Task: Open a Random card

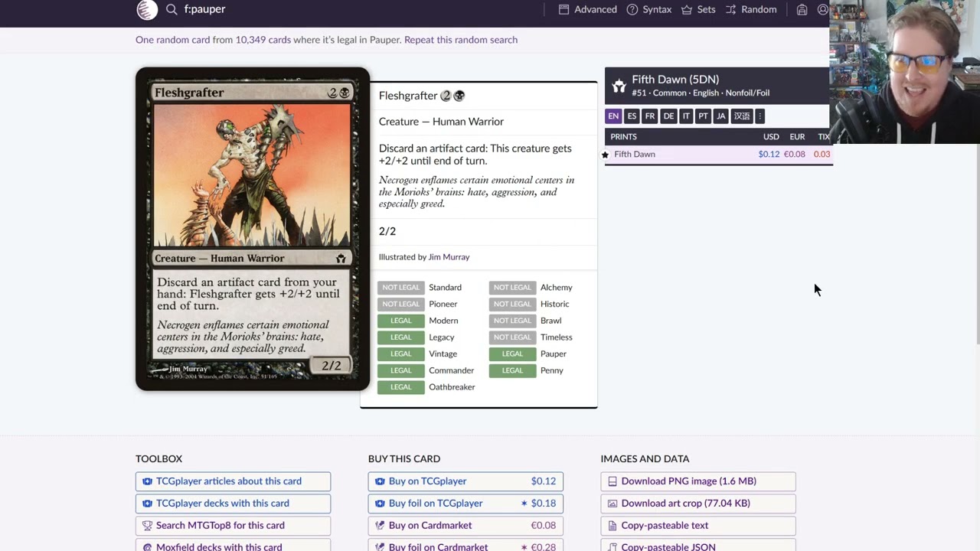Action: 751,9
